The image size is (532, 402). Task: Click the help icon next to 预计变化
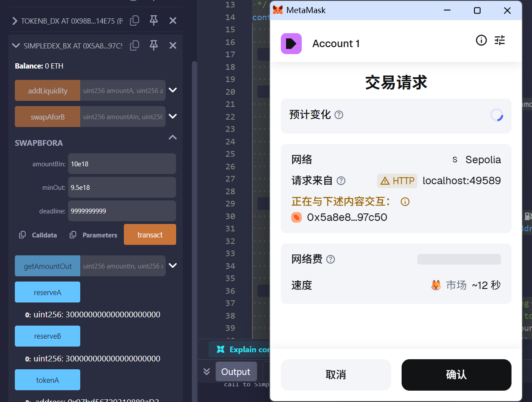339,115
